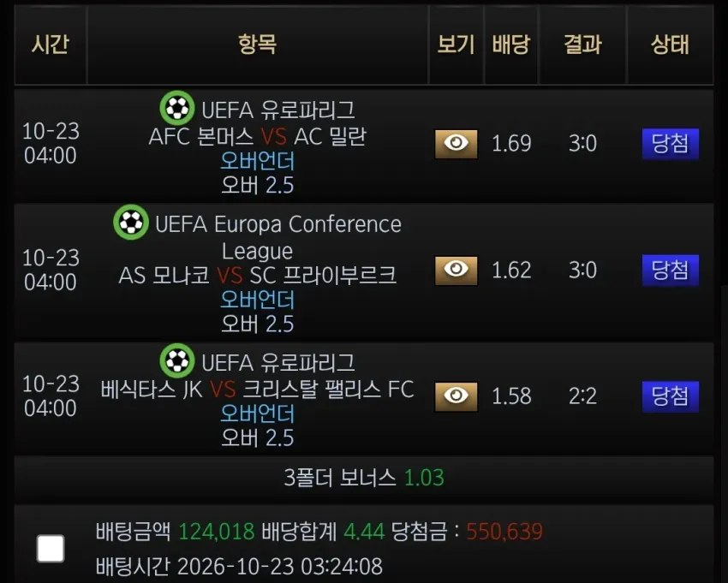
Task: Click the 상태 column header
Action: [670, 45]
